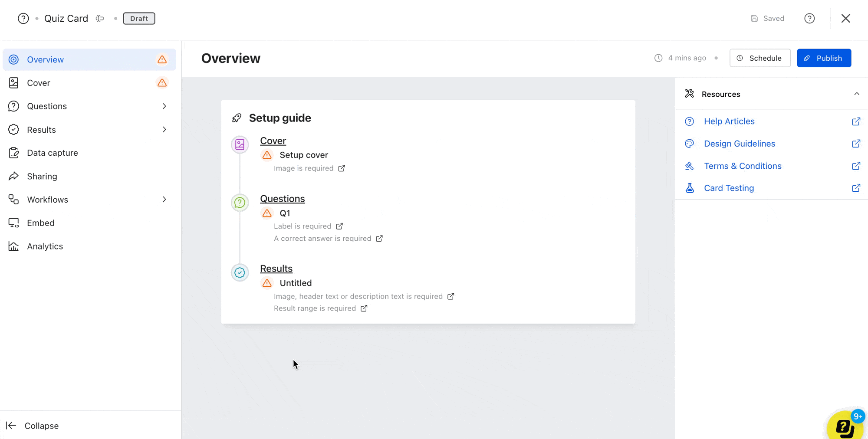The image size is (868, 439).
Task: Click the rename icon beside Quiz Card
Action: 100,19
